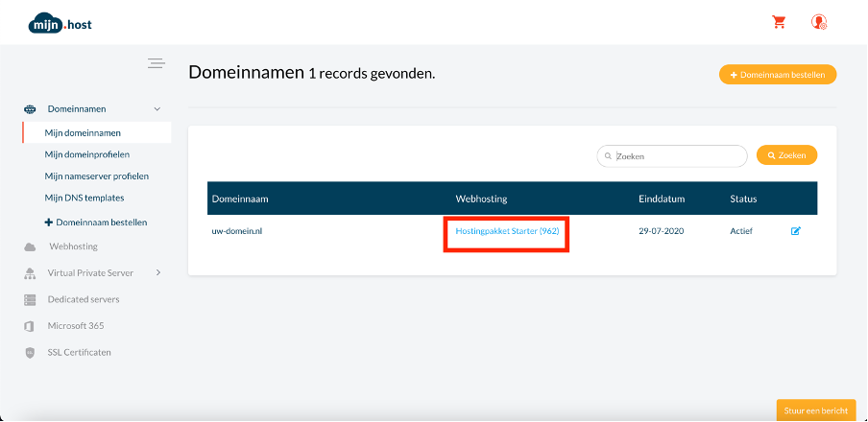Go to Webhosting in the sidebar
The image size is (868, 422).
73,246
